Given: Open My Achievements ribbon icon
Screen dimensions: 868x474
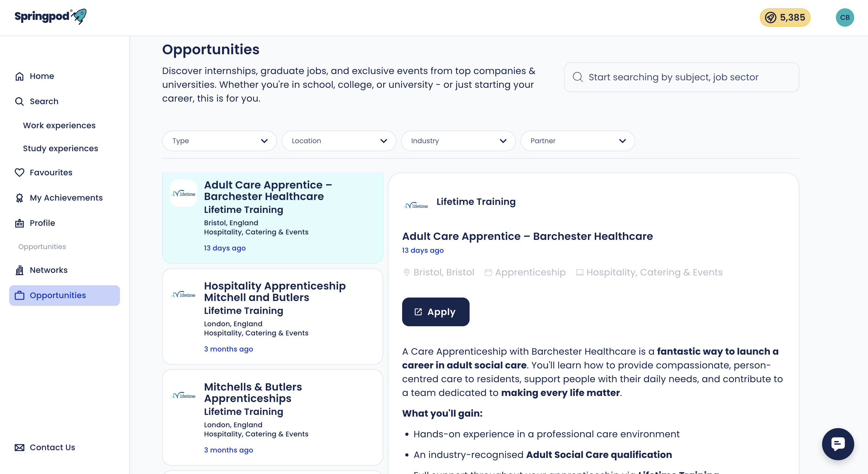Looking at the screenshot, I should (20, 198).
